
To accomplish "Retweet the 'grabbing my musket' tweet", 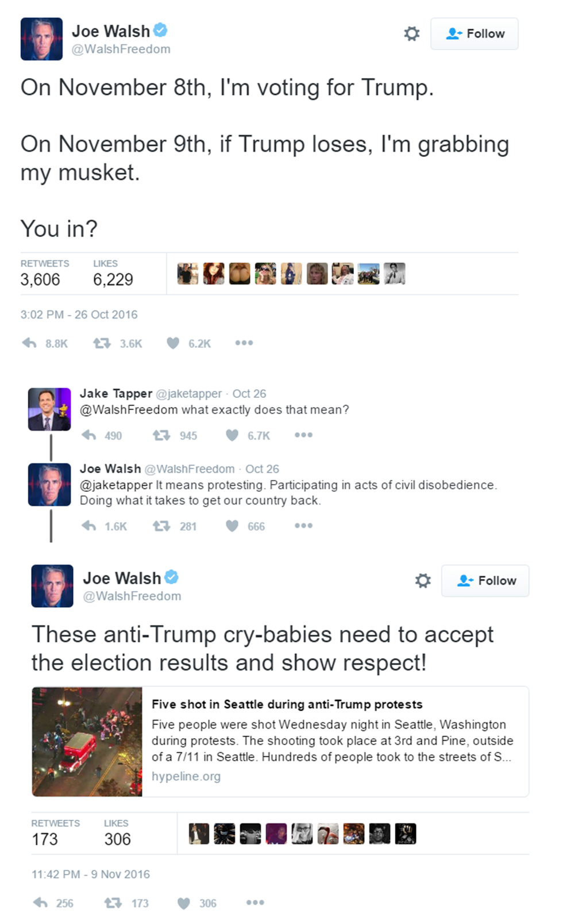I will click(102, 343).
